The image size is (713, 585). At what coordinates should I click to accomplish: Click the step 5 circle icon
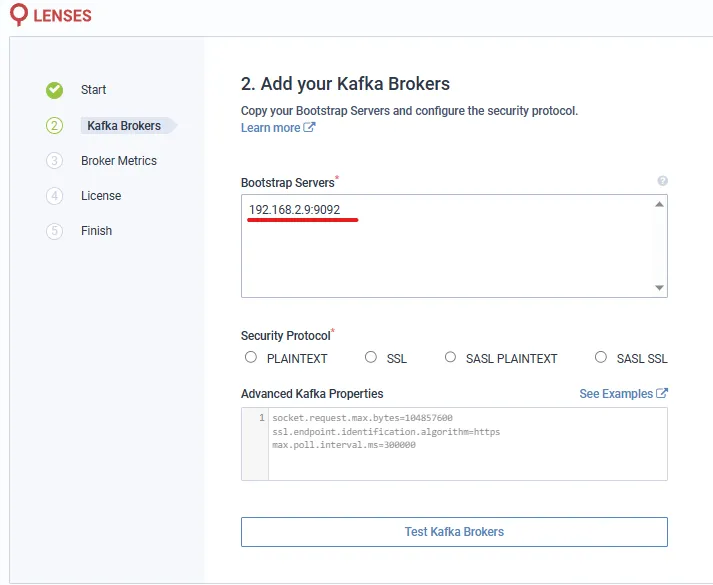(55, 231)
